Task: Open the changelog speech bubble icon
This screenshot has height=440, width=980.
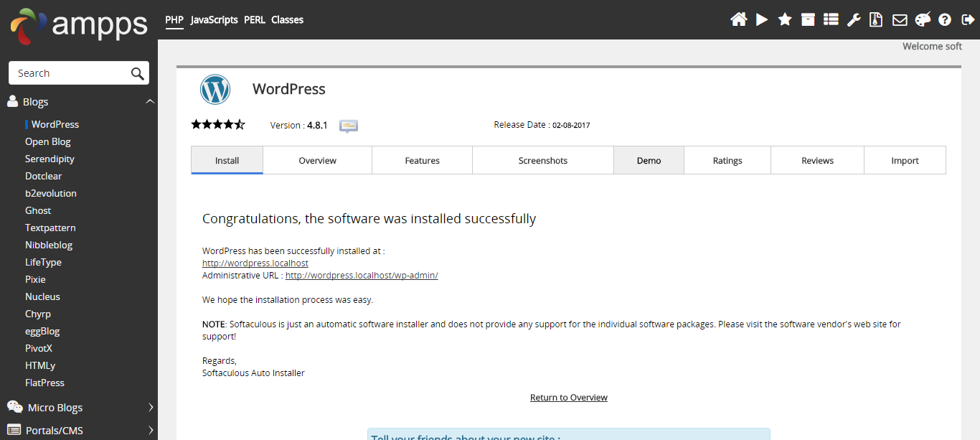Action: [x=349, y=126]
